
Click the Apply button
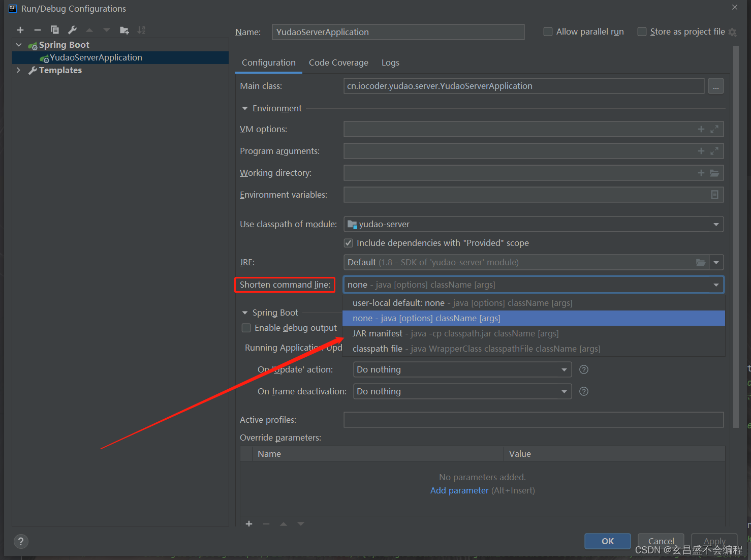click(x=714, y=541)
